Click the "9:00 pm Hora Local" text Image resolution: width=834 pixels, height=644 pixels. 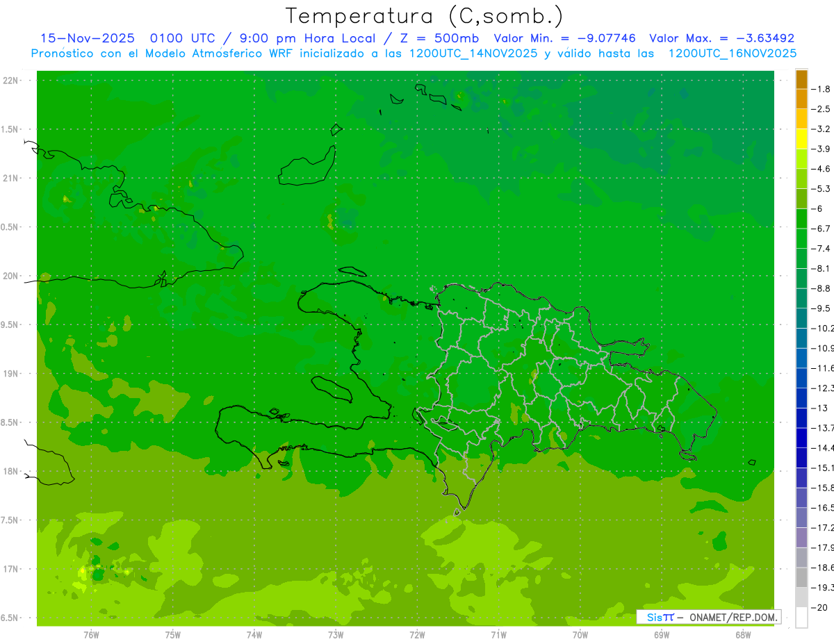click(307, 38)
